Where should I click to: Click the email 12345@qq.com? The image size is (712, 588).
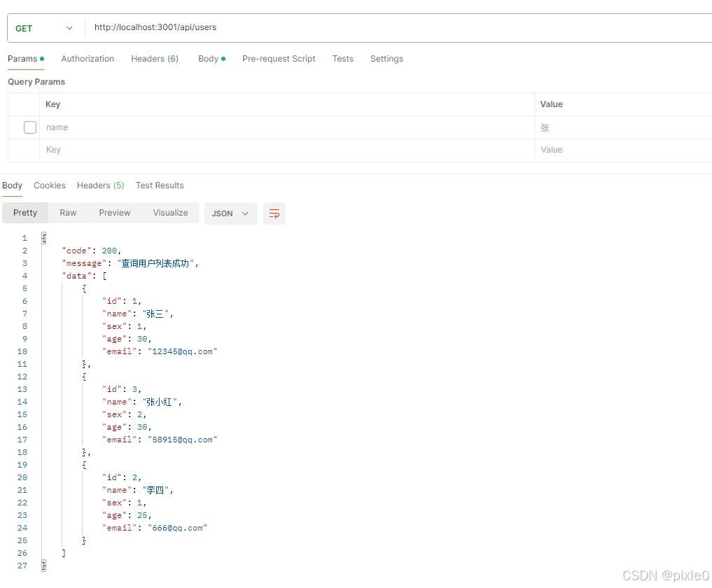(183, 351)
